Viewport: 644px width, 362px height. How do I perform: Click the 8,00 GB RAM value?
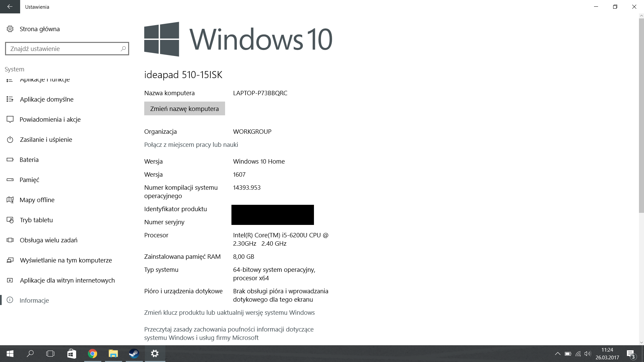(244, 256)
